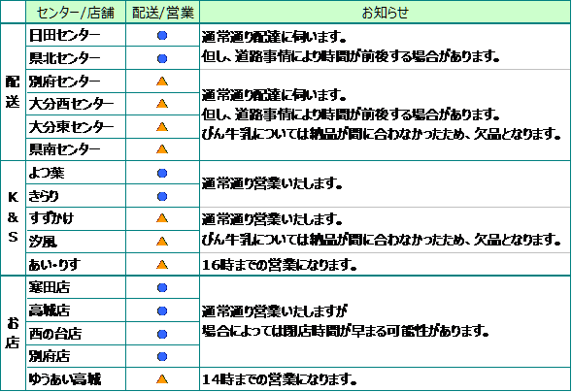Click the 16時までの営業になります notice
572x392 pixels.
point(279,265)
